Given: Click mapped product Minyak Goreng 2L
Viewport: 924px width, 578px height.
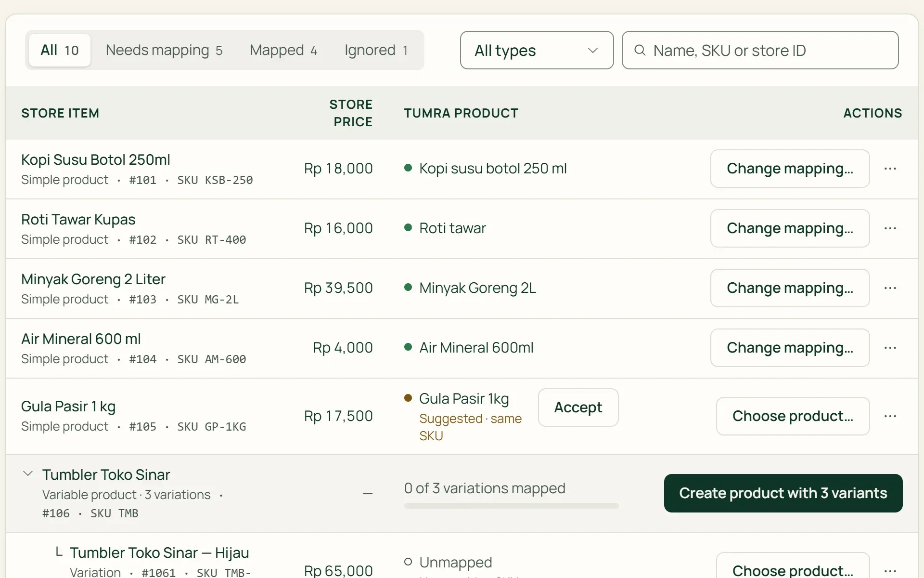Looking at the screenshot, I should coord(477,288).
